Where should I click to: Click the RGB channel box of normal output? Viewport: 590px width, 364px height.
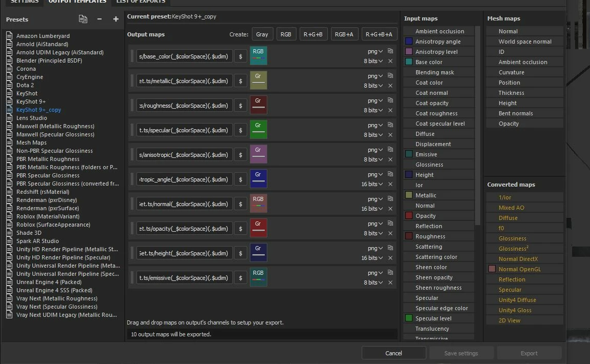coord(258,203)
